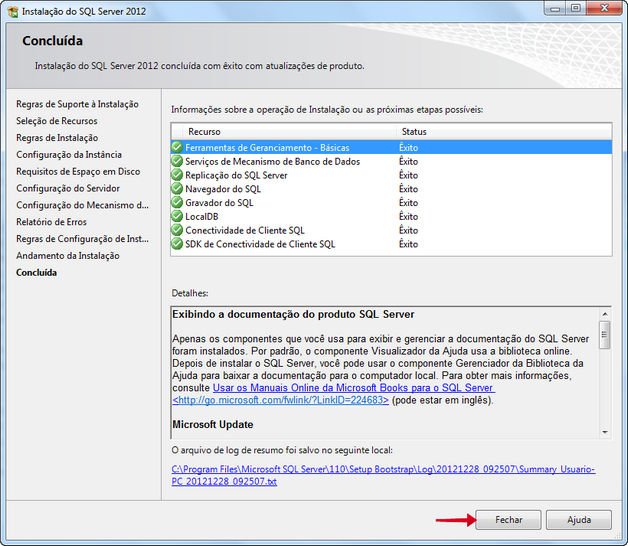Click the Êxito status of Gravador do SQL

(408, 203)
